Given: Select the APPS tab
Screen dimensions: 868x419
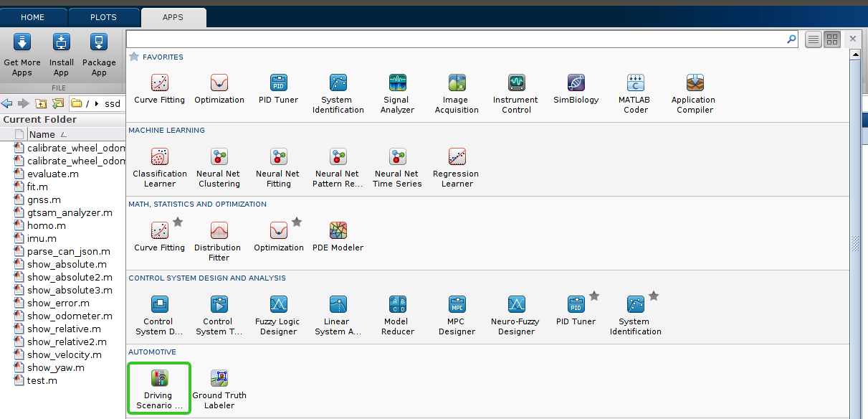Looking at the screenshot, I should tap(173, 17).
